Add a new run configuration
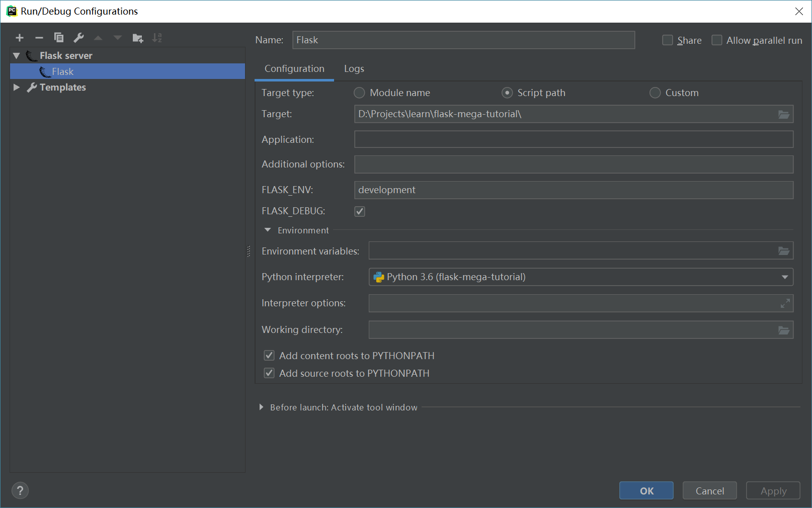The height and width of the screenshot is (508, 812). click(x=19, y=37)
